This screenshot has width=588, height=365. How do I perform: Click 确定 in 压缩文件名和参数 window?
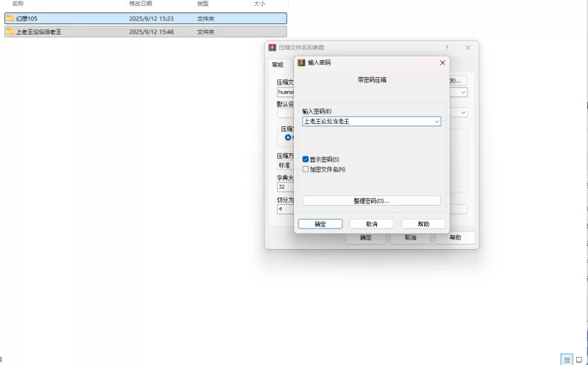365,238
